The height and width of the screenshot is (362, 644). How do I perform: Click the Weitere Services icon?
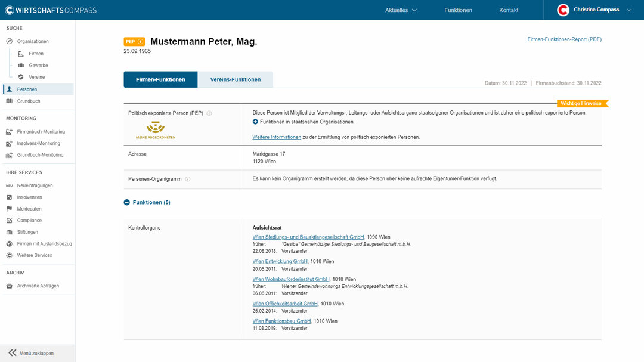point(10,255)
